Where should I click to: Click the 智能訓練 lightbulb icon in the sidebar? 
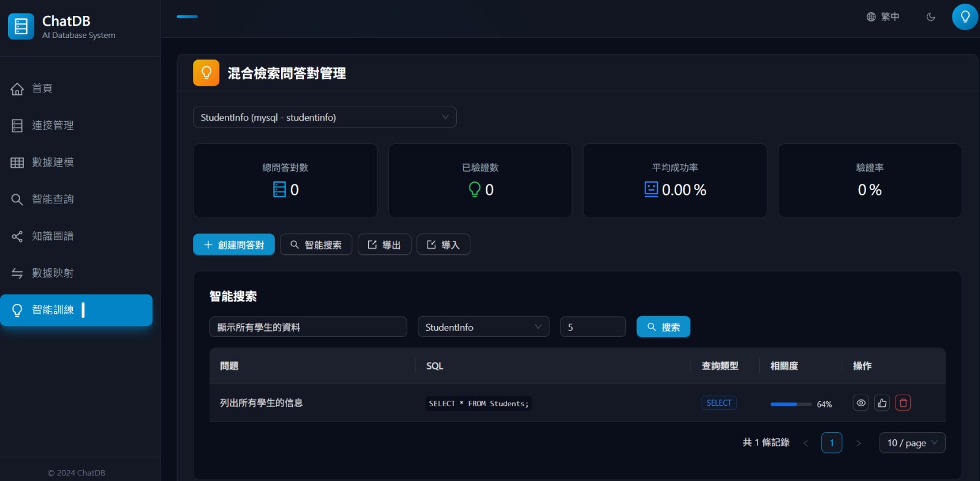17,310
